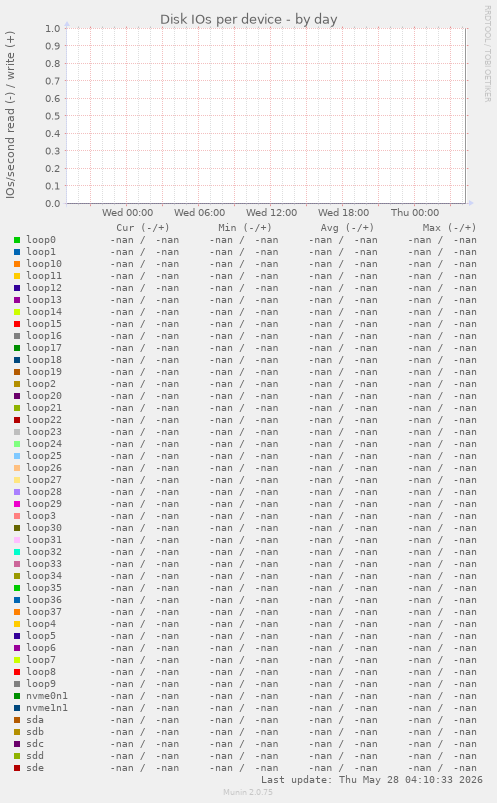Click the Avg (-/+) column header

347,227
